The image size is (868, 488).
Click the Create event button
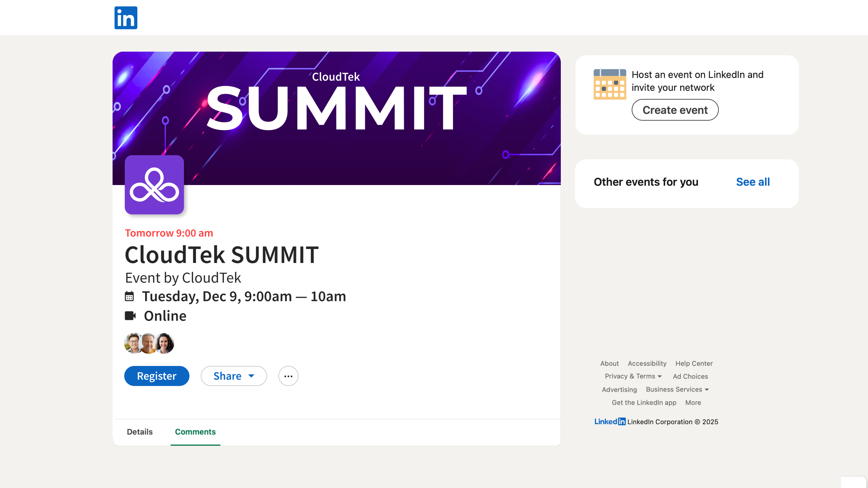click(675, 110)
